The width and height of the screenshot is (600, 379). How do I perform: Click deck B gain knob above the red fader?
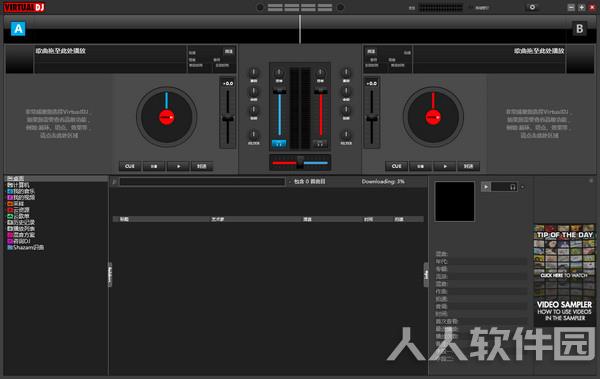click(320, 72)
